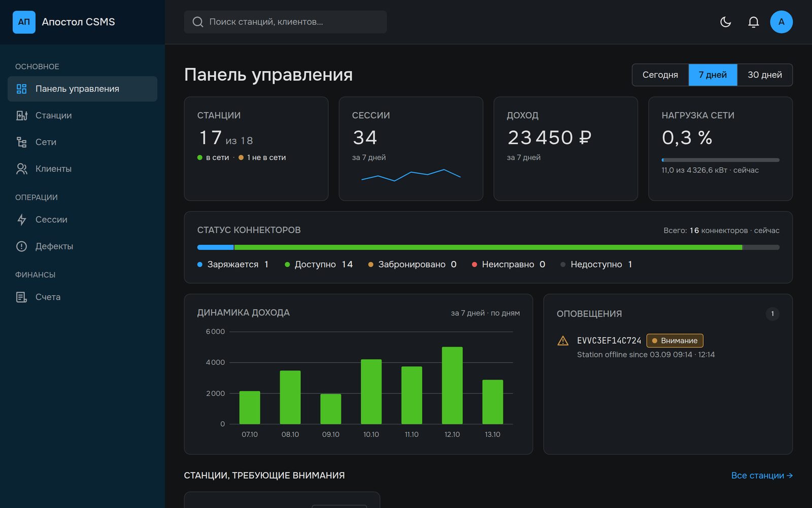Click the Счета invoice icon
This screenshot has width=812, height=508.
(21, 297)
